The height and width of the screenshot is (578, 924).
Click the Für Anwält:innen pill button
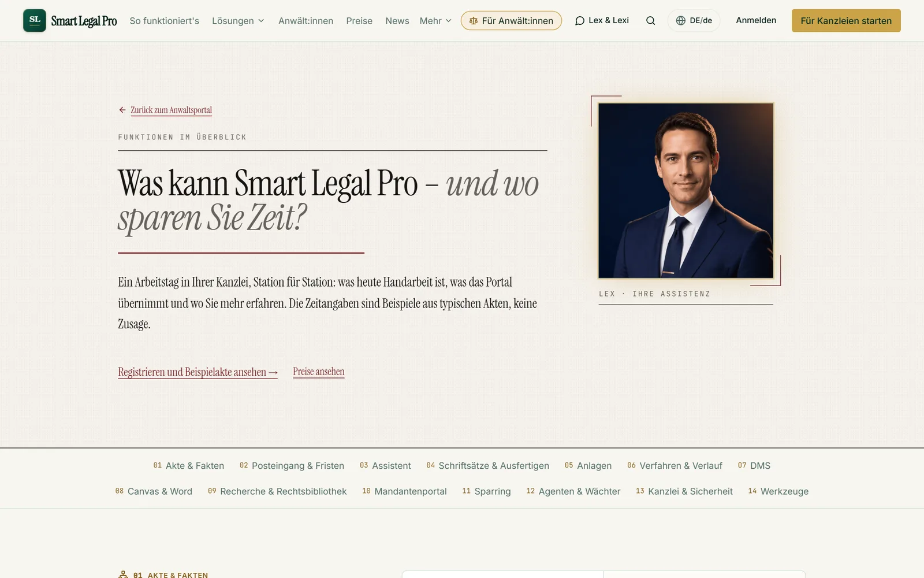(x=511, y=21)
